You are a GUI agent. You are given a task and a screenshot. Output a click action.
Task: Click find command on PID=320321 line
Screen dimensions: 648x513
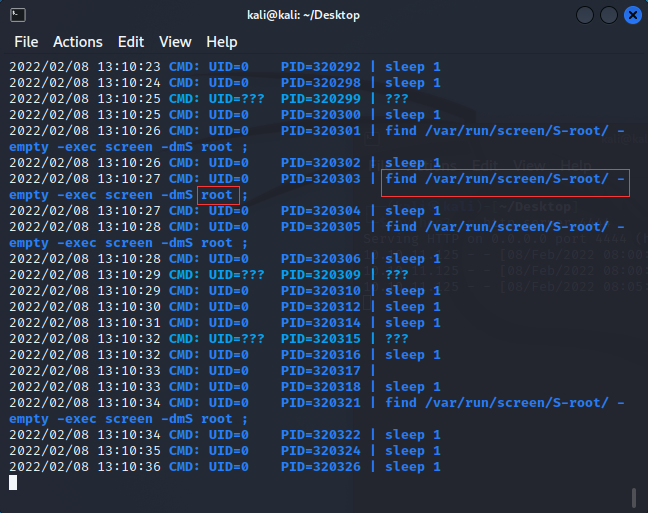[x=505, y=403]
